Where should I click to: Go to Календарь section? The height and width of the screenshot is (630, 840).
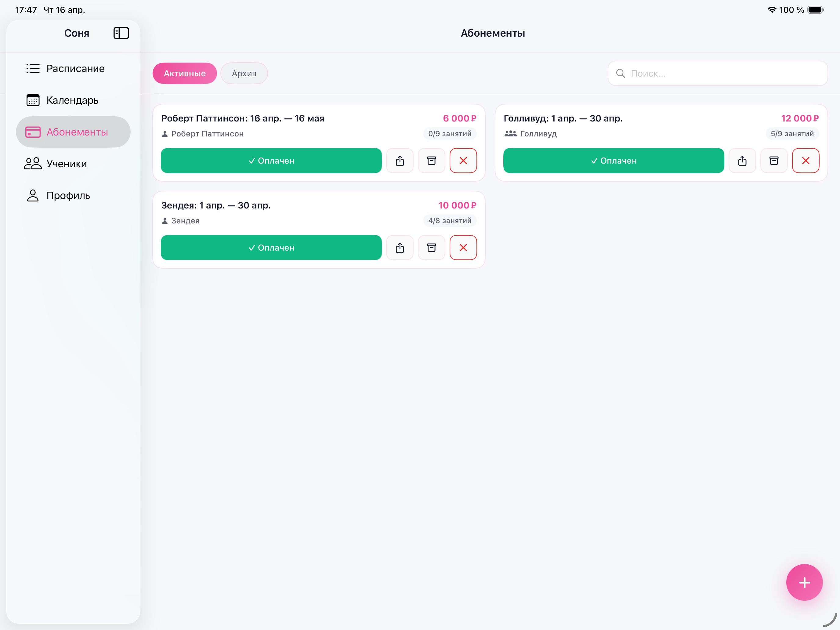tap(72, 100)
